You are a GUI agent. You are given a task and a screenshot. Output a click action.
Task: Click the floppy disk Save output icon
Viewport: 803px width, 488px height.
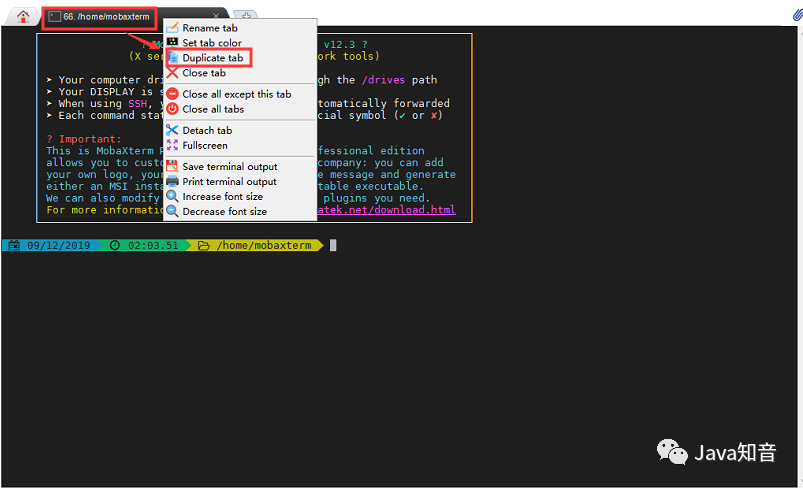tap(173, 166)
